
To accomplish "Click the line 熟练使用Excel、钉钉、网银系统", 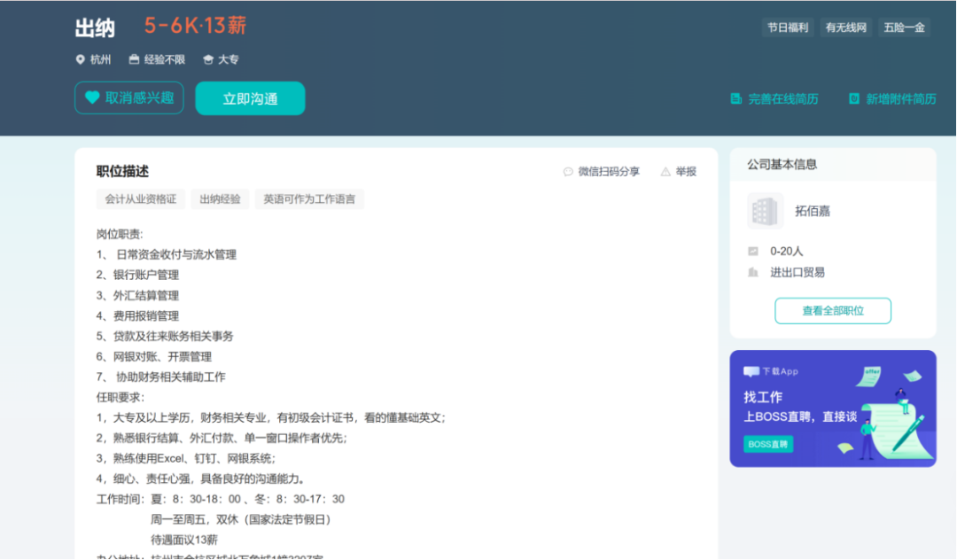I will (x=185, y=458).
